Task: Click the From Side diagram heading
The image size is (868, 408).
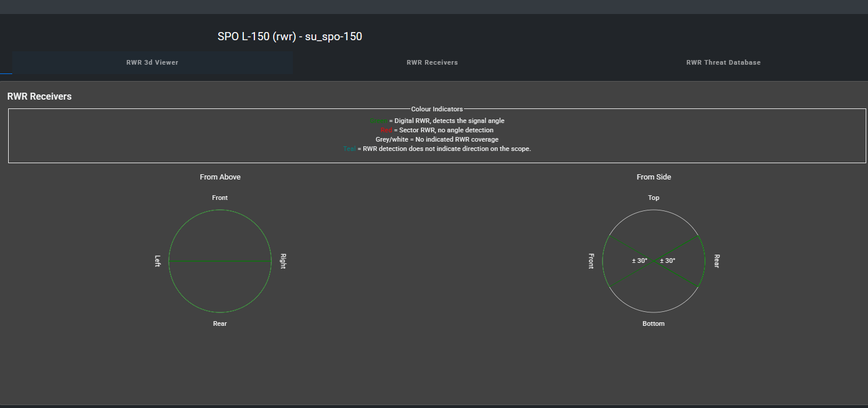Action: [654, 177]
